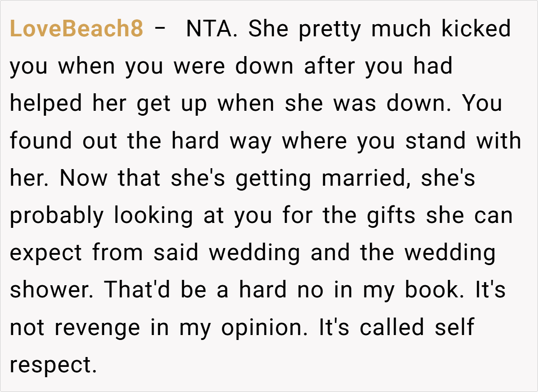Viewport: 538px width, 392px height.
Task: Select the word "helped" in the comment
Action: click(46, 104)
